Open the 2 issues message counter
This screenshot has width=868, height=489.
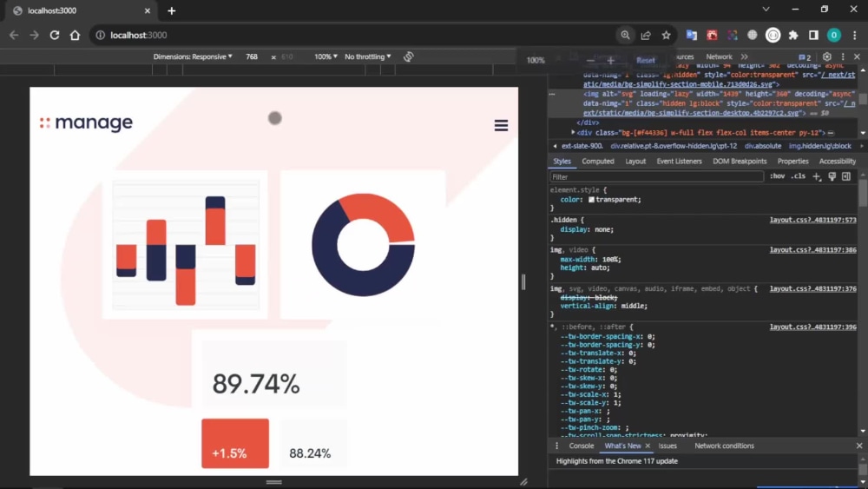805,57
